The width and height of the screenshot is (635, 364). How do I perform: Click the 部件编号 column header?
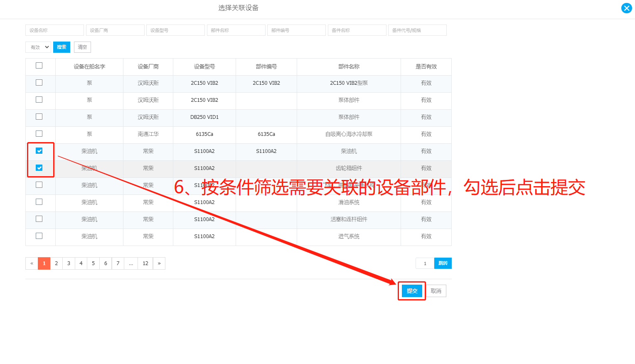266,66
